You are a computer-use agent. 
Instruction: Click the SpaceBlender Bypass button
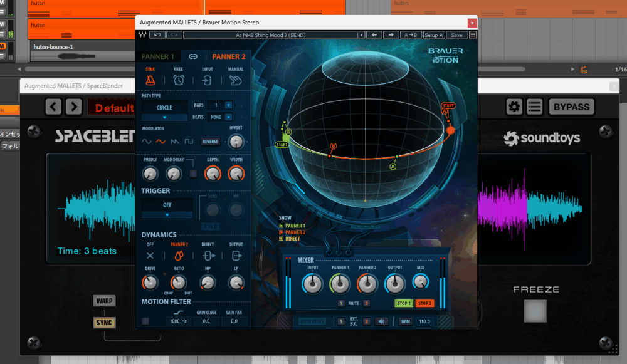coord(571,107)
